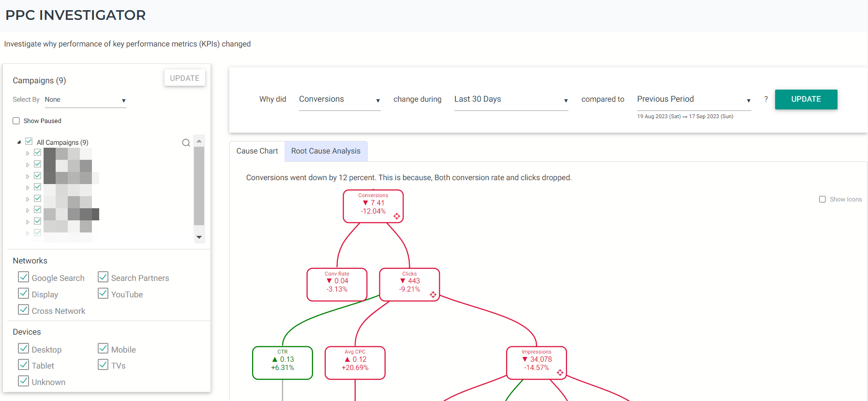Click the question mark help icon
The height and width of the screenshot is (401, 868).
pyautogui.click(x=766, y=99)
